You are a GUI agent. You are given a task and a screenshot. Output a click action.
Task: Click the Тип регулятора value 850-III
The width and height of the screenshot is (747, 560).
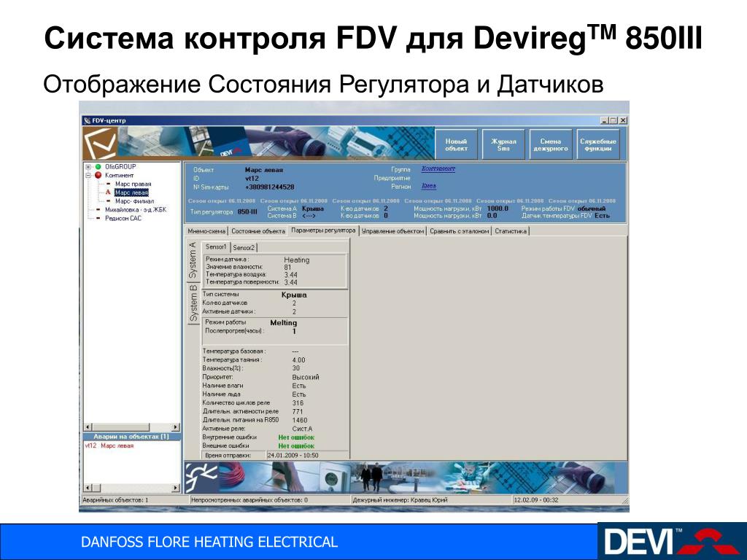(247, 212)
